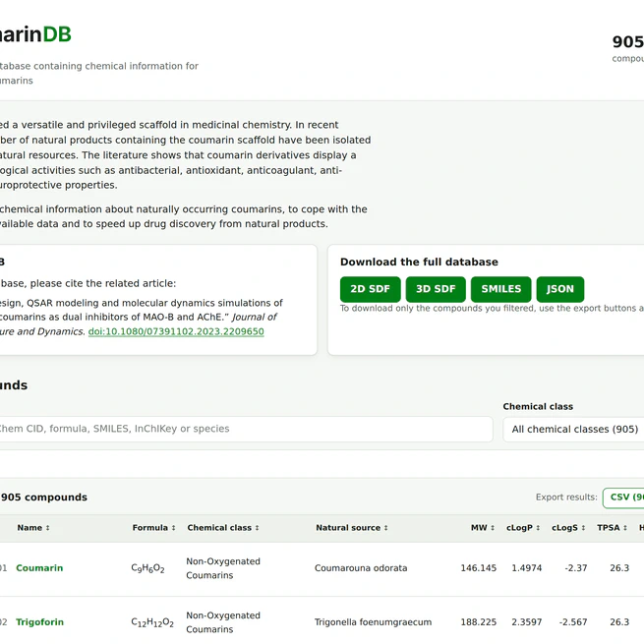Click the CoumarinDB logo title
This screenshot has height=644, width=644.
[x=35, y=34]
